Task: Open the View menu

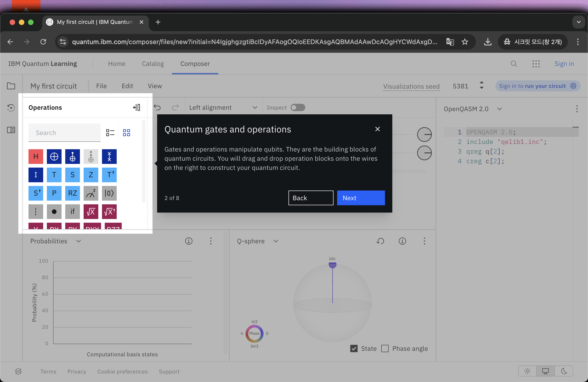Action: coord(155,86)
